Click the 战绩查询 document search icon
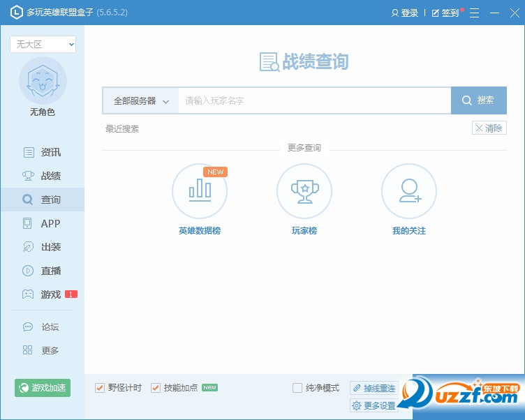Image resolution: width=525 pixels, height=420 pixels. click(269, 62)
